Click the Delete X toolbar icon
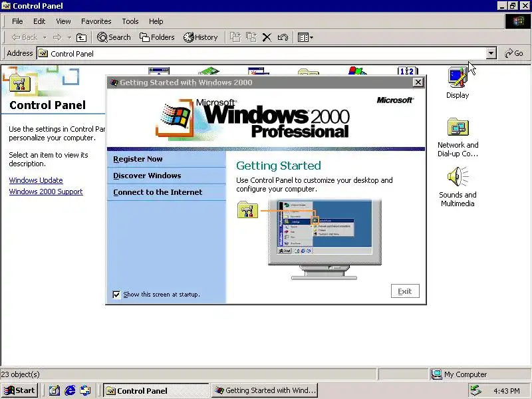 pyautogui.click(x=267, y=37)
